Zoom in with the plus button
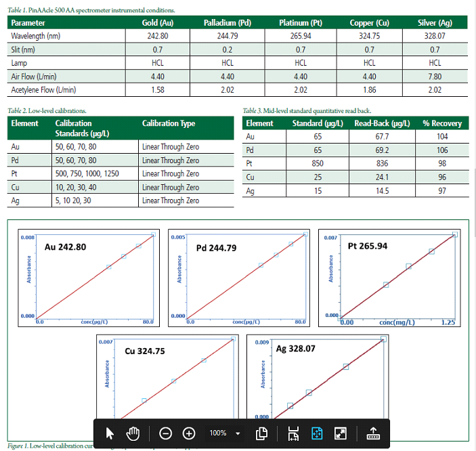Image resolution: width=476 pixels, height=451 pixels. pos(190,433)
